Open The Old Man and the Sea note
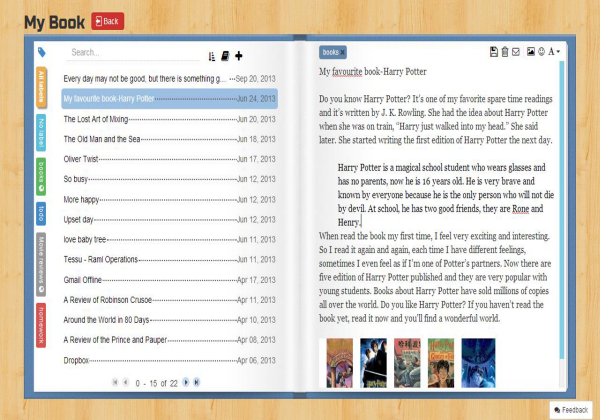This screenshot has width=600, height=420. coord(170,139)
